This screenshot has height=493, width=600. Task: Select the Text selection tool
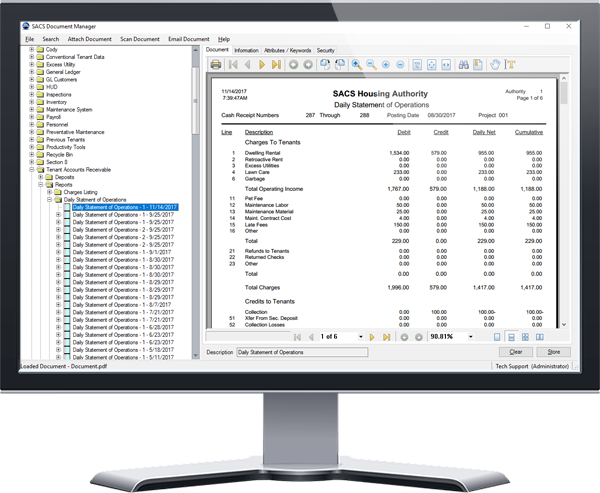tap(509, 64)
